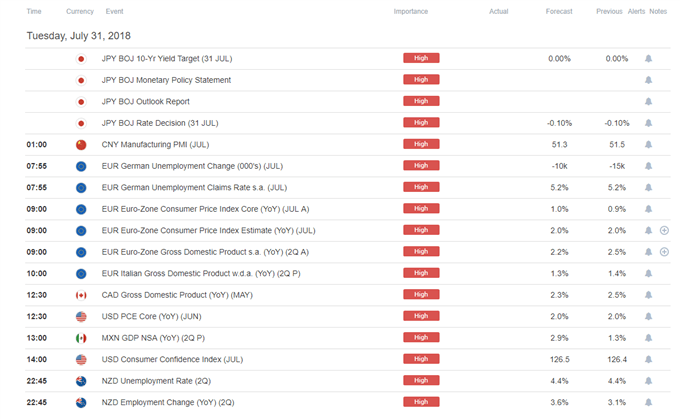Click US flag beside USD PCE Core

click(x=81, y=316)
